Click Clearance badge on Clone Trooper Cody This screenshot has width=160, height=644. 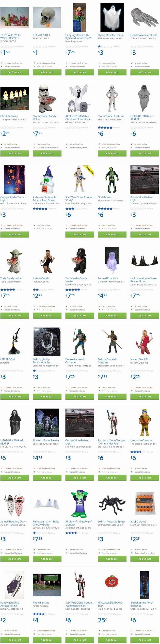pyautogui.click(x=90, y=170)
